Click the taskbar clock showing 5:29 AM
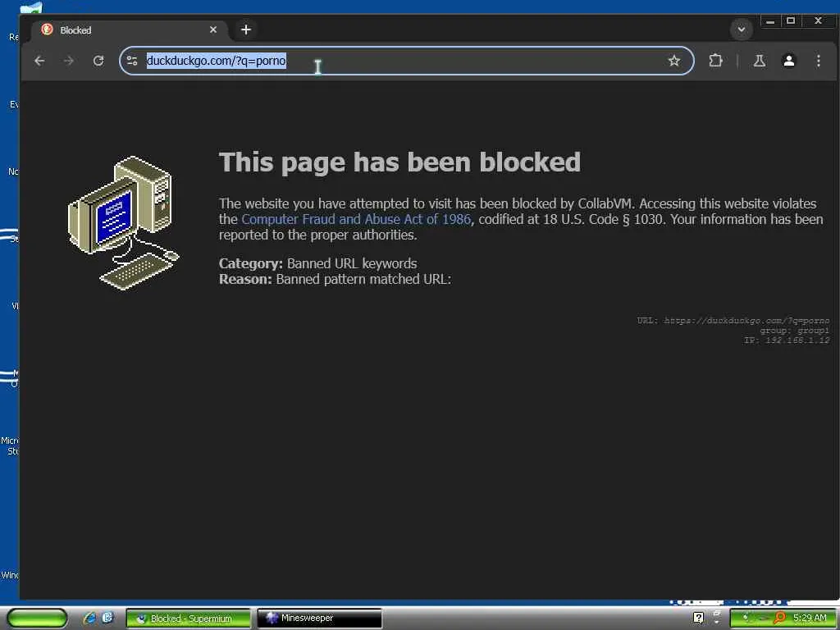The image size is (840, 630). click(x=810, y=618)
